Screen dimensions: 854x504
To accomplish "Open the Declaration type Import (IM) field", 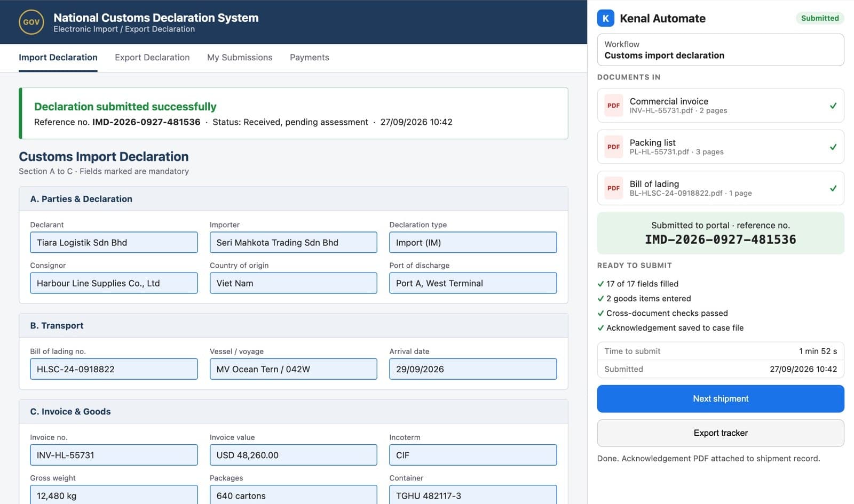I will point(473,243).
